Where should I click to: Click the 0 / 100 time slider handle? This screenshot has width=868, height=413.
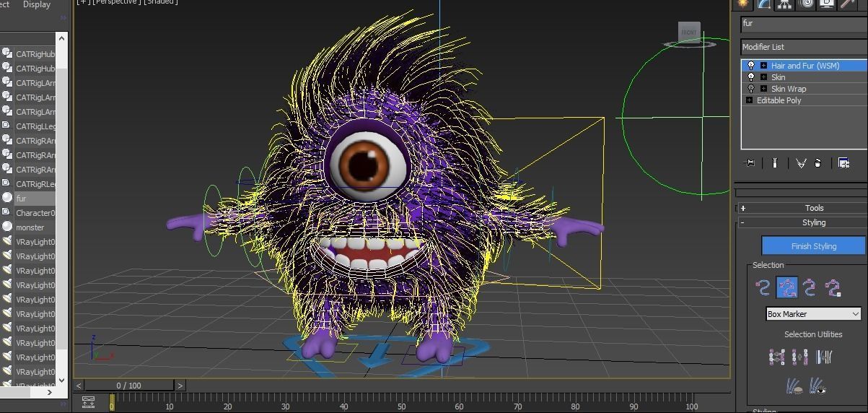129,386
